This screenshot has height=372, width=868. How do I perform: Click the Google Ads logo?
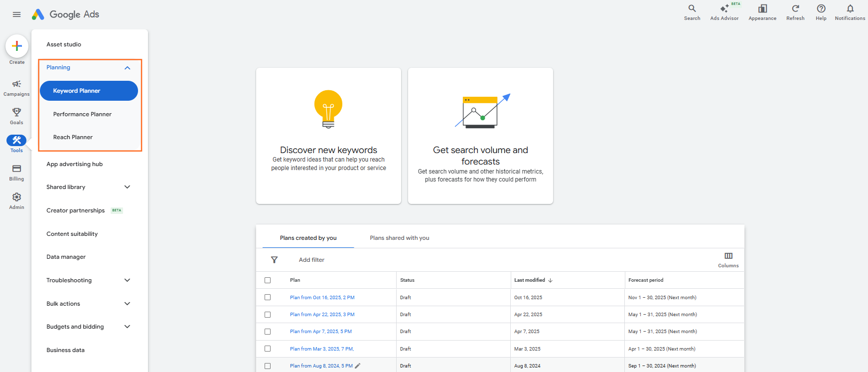[65, 14]
